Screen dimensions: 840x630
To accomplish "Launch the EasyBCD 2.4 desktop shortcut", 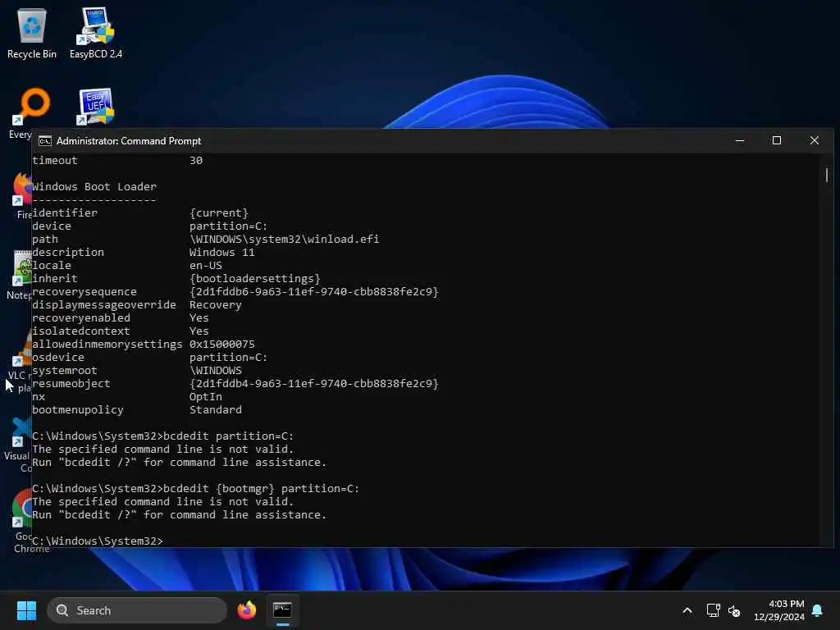I will [x=96, y=33].
